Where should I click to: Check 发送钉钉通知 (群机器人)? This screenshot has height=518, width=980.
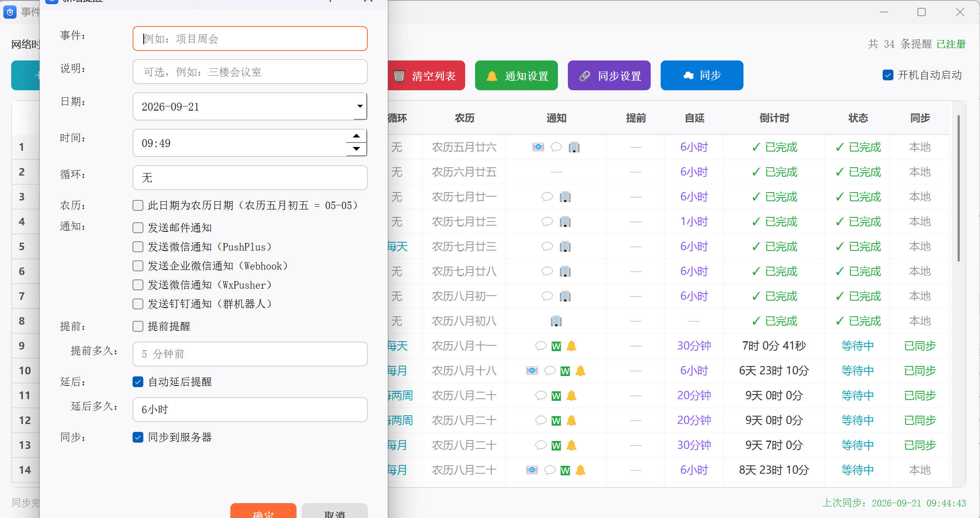138,304
